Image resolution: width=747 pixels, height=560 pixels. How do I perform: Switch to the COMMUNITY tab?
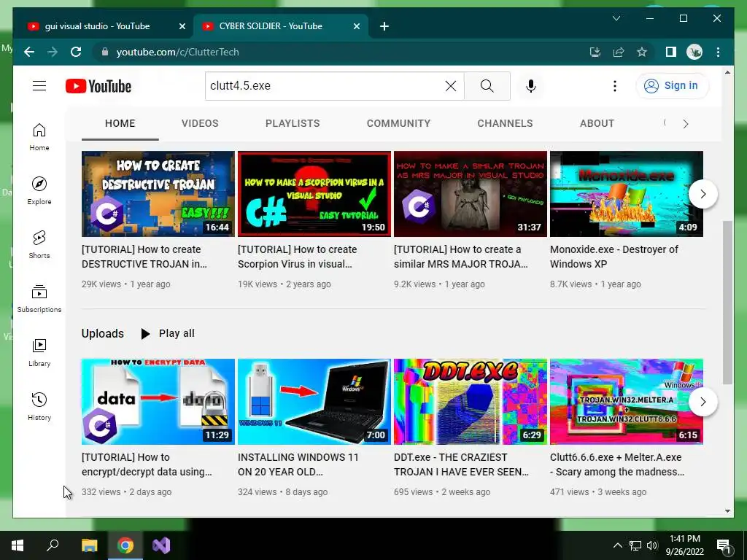pyautogui.click(x=399, y=124)
